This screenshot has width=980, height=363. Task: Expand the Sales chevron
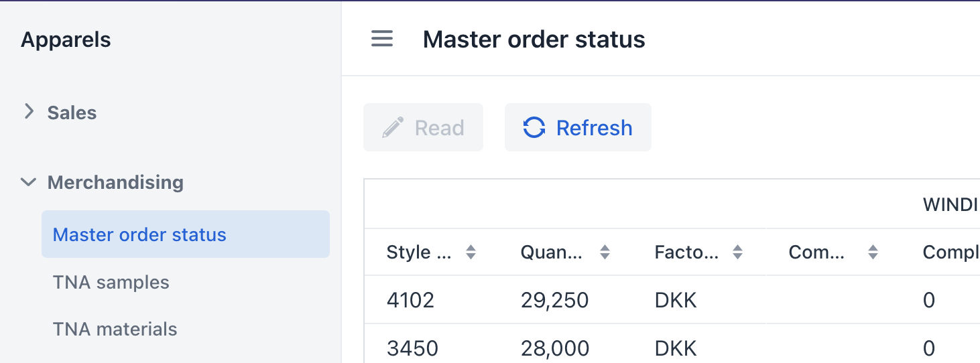click(x=29, y=112)
